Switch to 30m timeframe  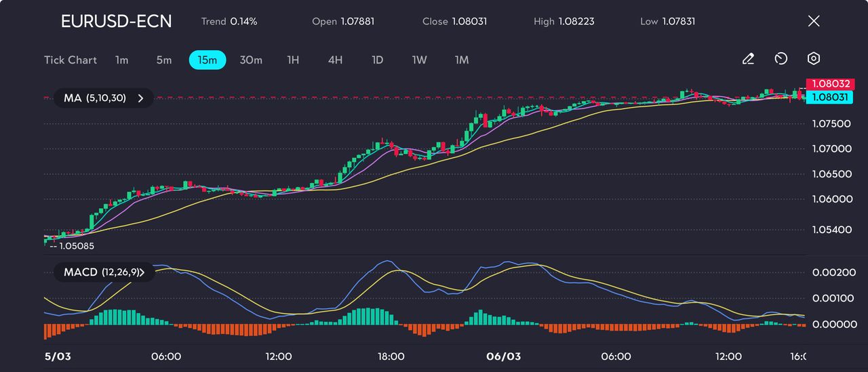pos(251,60)
